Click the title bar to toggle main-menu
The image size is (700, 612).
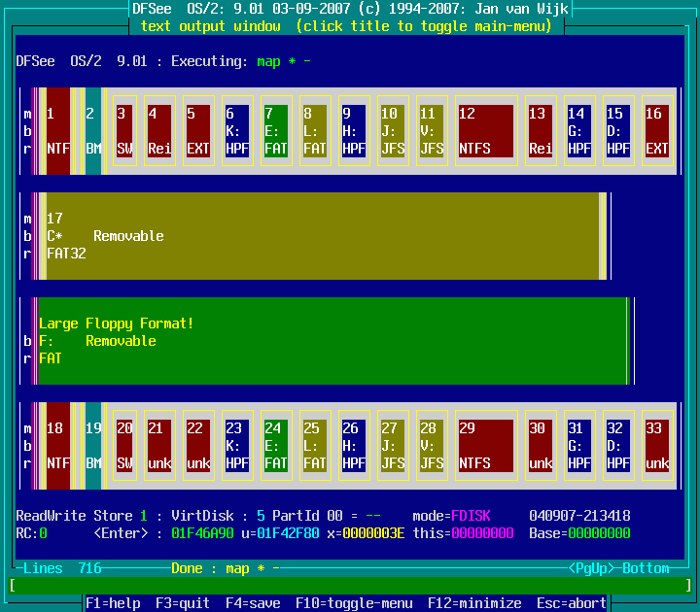(x=346, y=26)
